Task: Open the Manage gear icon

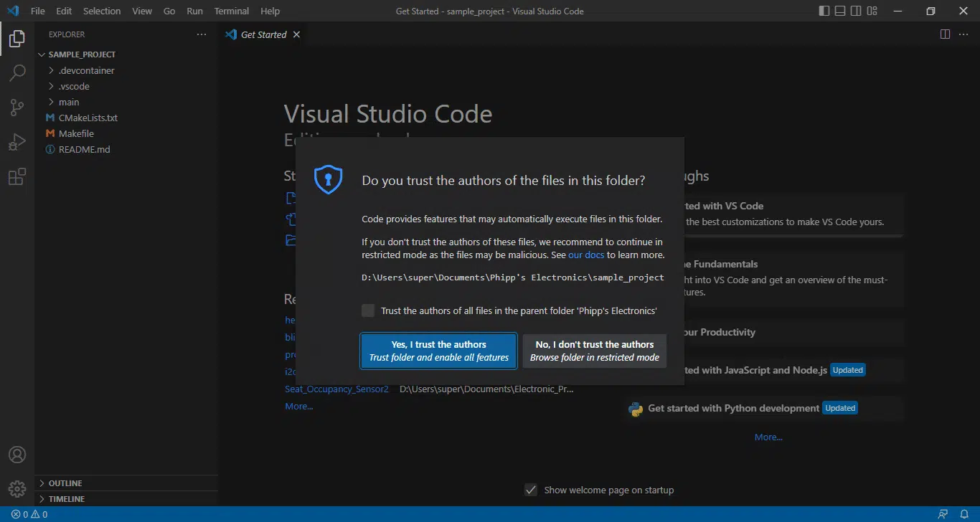Action: pos(17,489)
